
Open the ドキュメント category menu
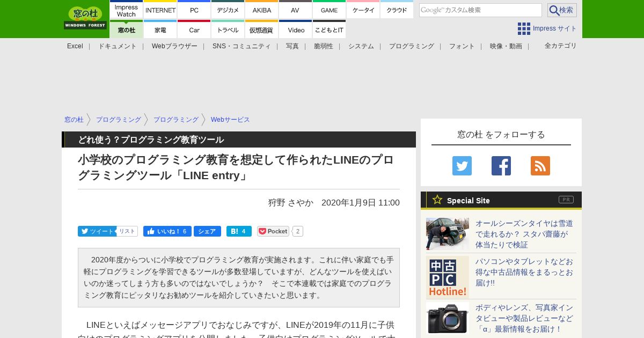pos(118,46)
